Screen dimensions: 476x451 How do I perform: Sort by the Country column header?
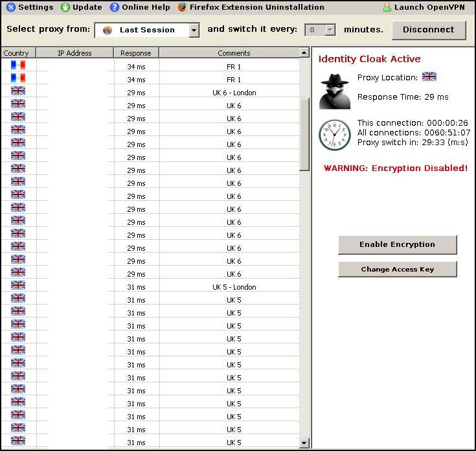coord(19,53)
